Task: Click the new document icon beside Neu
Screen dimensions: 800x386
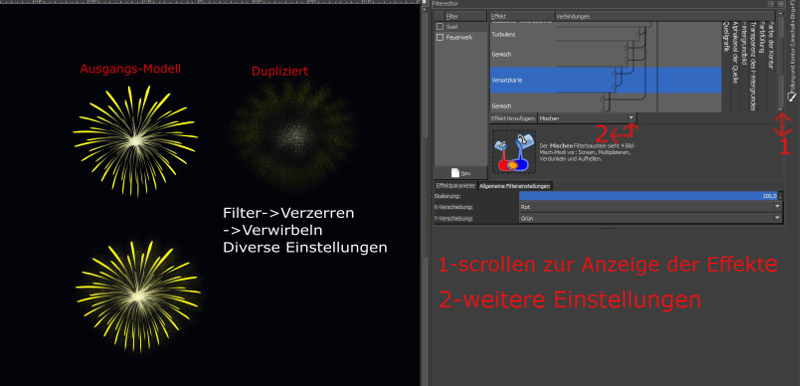Action: point(455,173)
